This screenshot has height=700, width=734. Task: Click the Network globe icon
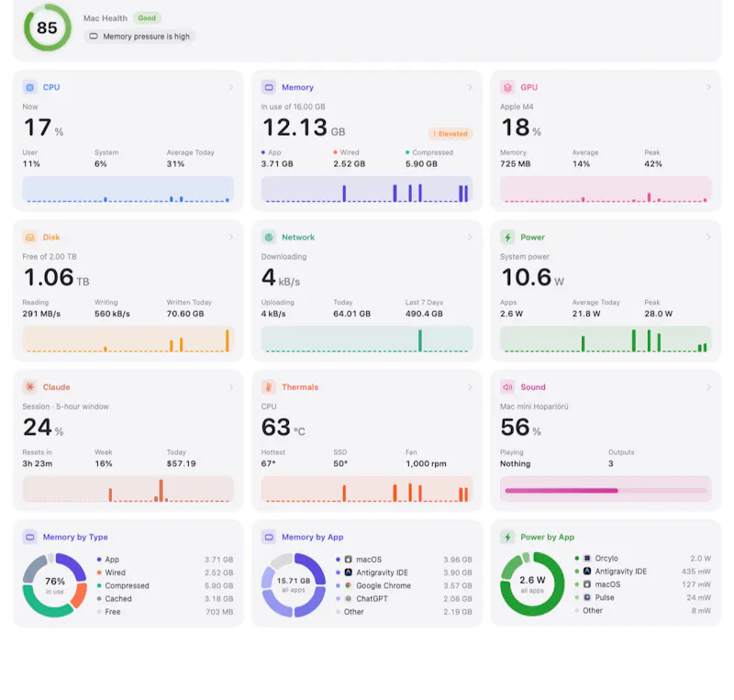[269, 238]
